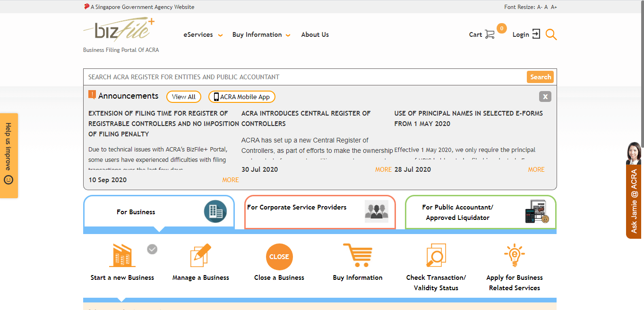Screen dimensions: 644x310
Task: Click the Buy Information shopping cart icon
Action: coord(358,255)
